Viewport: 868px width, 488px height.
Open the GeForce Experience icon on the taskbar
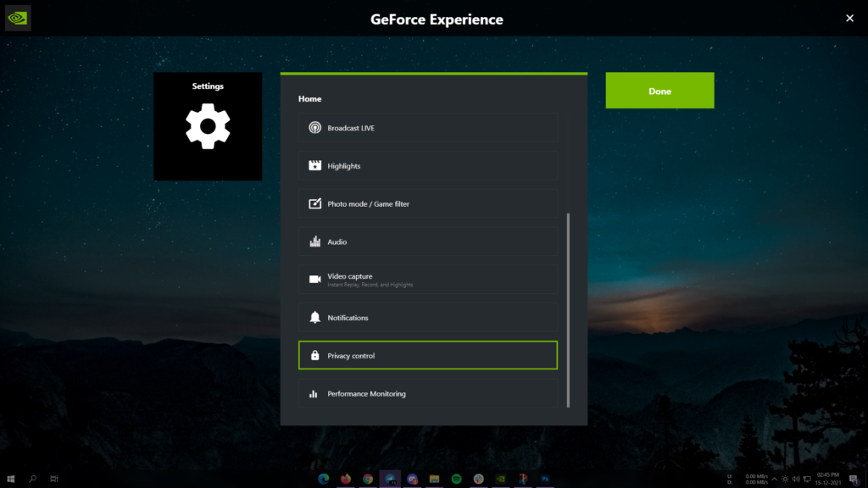point(500,479)
